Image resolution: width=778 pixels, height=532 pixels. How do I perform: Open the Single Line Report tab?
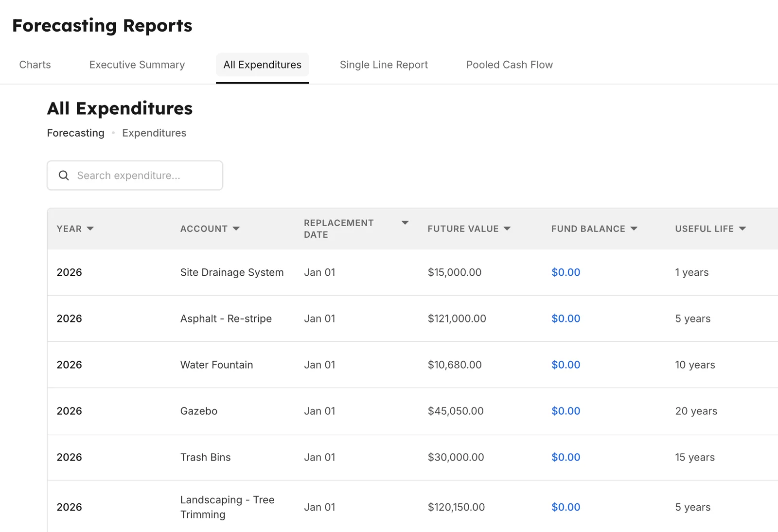click(x=384, y=65)
